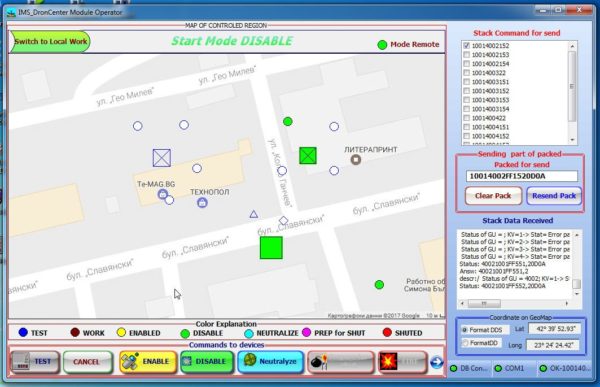Check command 10014003151 checkbox
This screenshot has height=387, width=600.
466,82
